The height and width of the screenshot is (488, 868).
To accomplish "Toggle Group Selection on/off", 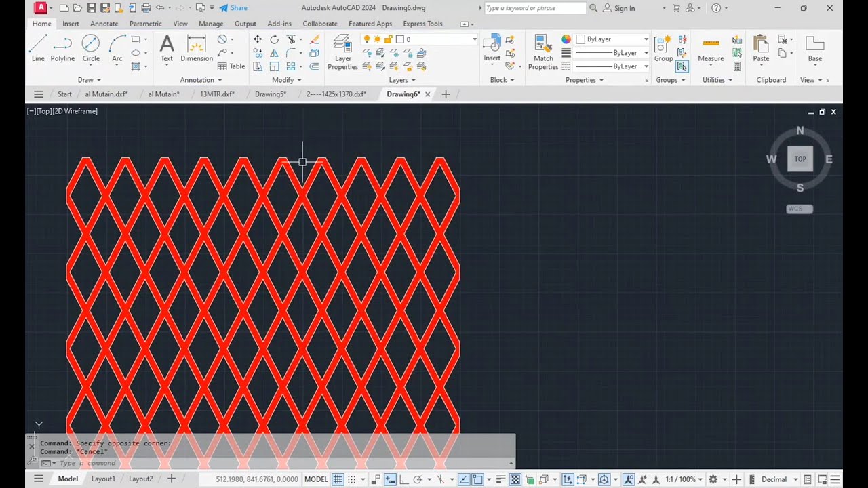I will click(x=682, y=66).
